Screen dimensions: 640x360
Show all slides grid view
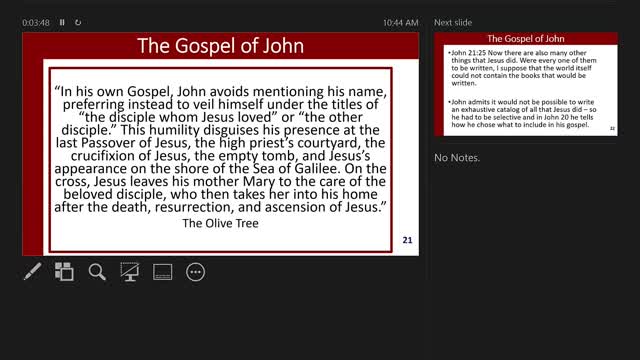[64, 272]
